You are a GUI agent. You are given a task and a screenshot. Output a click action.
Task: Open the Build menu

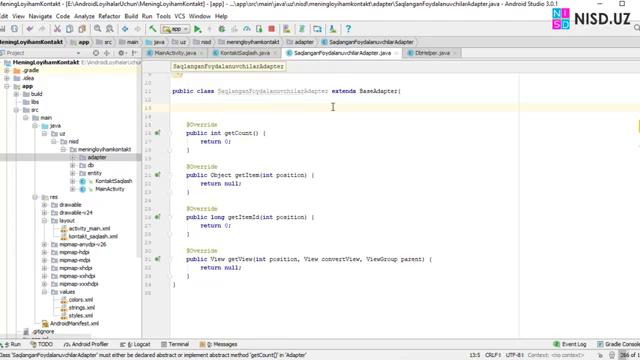pos(131,16)
